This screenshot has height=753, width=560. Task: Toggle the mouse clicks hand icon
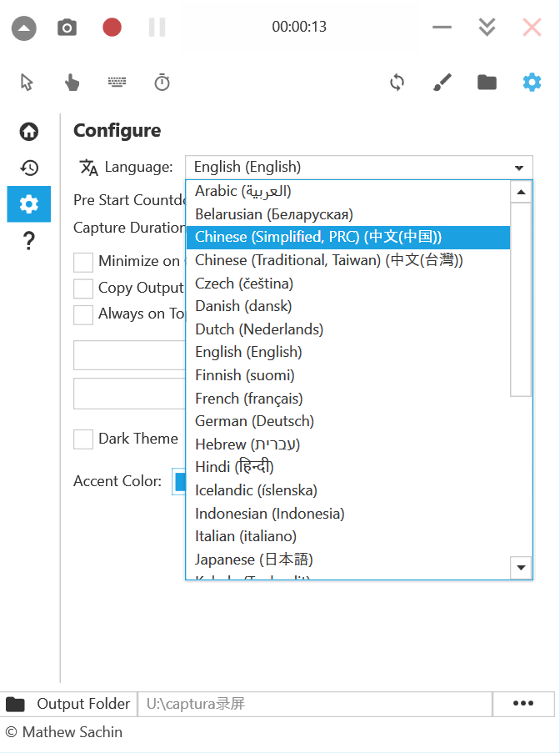[x=72, y=82]
